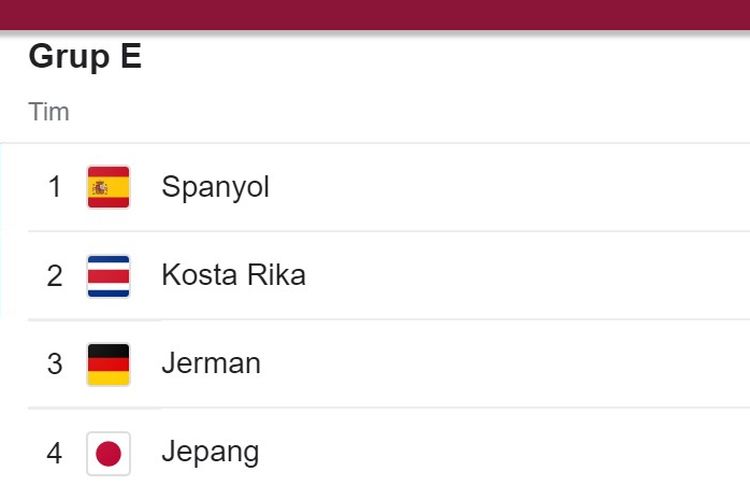Open the Kosta Rika team link

[234, 275]
